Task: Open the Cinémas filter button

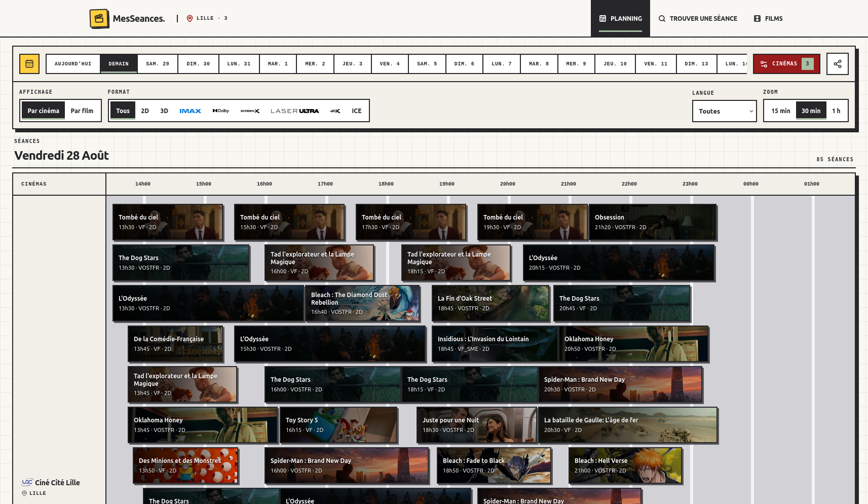Action: tap(786, 64)
